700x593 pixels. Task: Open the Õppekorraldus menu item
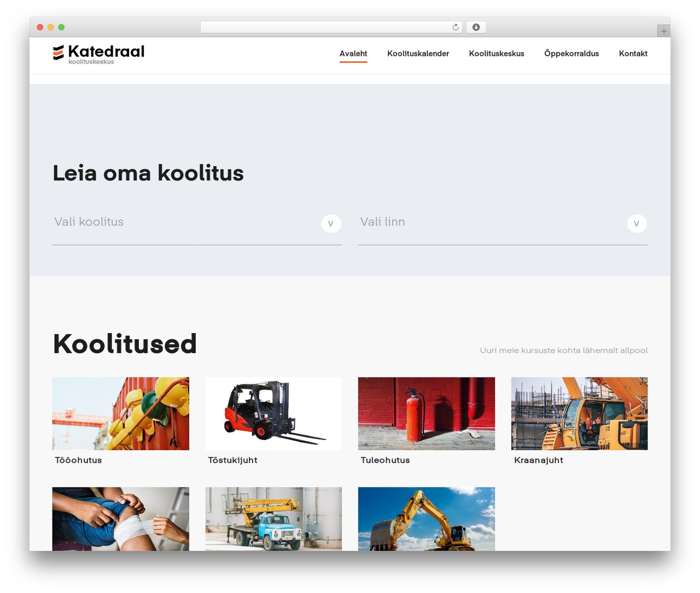(x=571, y=54)
